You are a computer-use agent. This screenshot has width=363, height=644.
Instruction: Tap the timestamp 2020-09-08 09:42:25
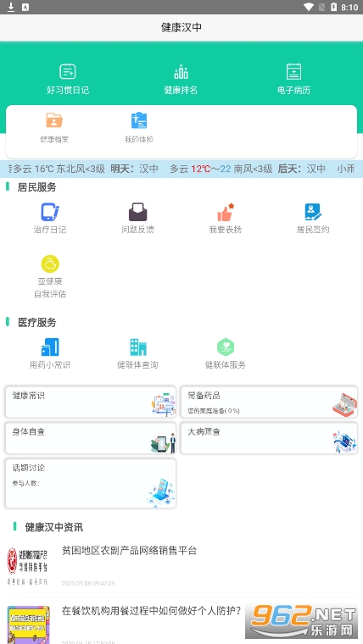tap(88, 583)
